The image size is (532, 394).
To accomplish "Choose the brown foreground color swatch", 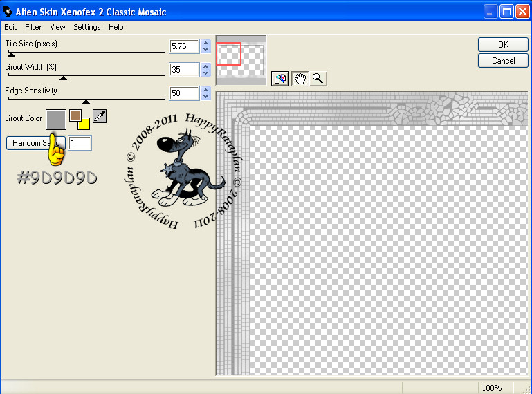I will tap(75, 115).
